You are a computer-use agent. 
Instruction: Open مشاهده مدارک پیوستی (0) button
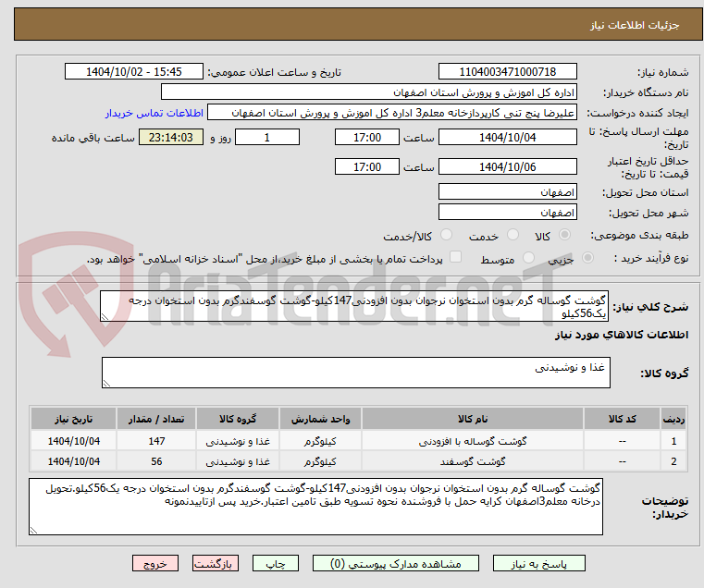[396, 563]
